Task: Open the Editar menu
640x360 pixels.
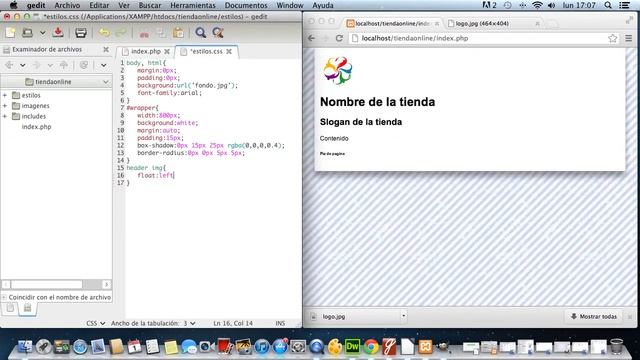Action: pyautogui.click(x=99, y=5)
